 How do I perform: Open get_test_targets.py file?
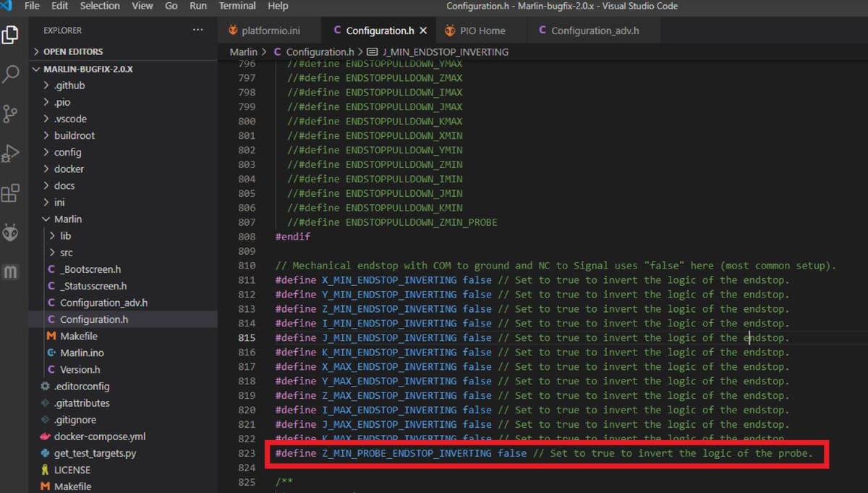[x=123, y=453]
